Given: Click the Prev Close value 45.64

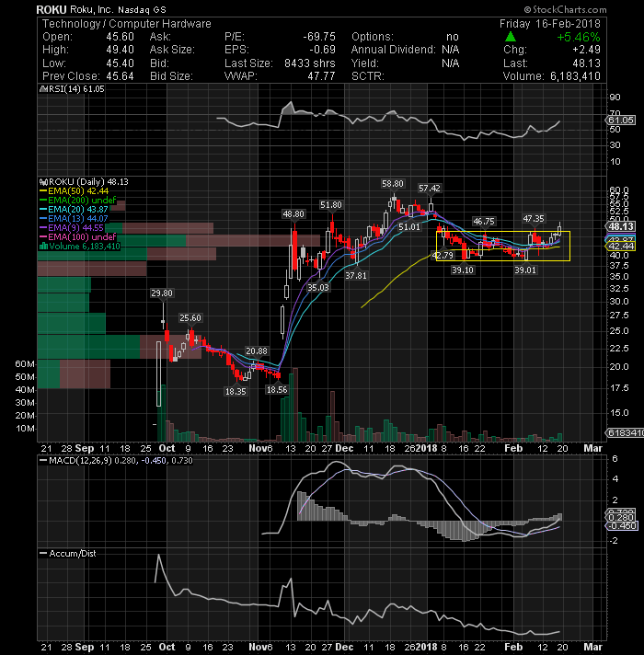Looking at the screenshot, I should (120, 76).
